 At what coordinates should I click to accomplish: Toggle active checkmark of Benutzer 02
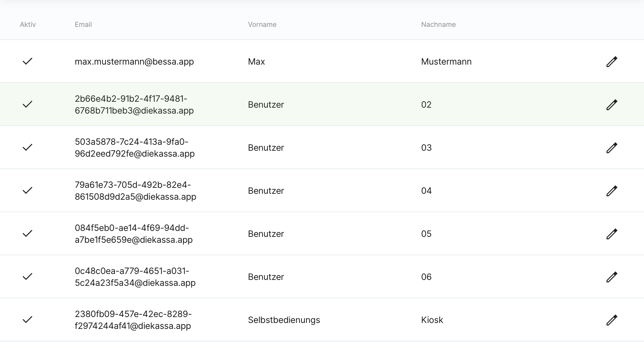point(27,104)
